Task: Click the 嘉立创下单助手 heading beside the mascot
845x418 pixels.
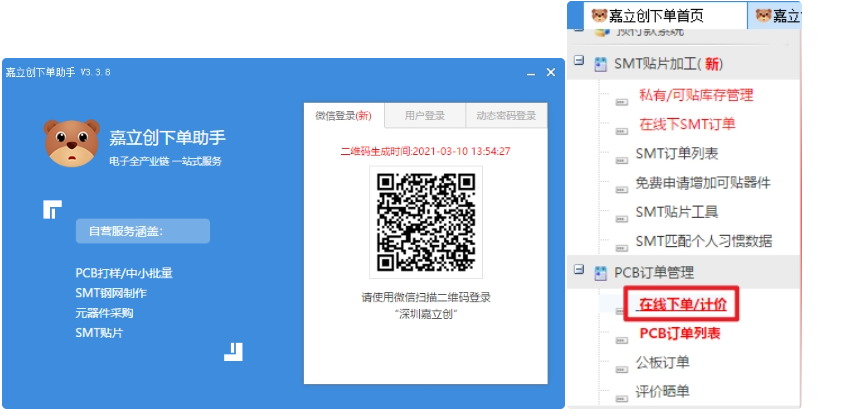Action: [x=168, y=138]
